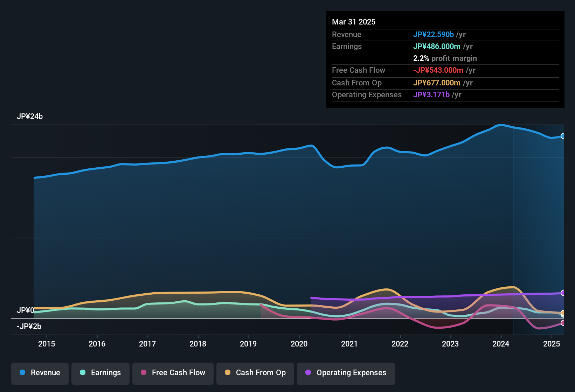Viewport: 575px width, 392px height.
Task: Click the 2.2% profit margin text
Action: point(445,58)
